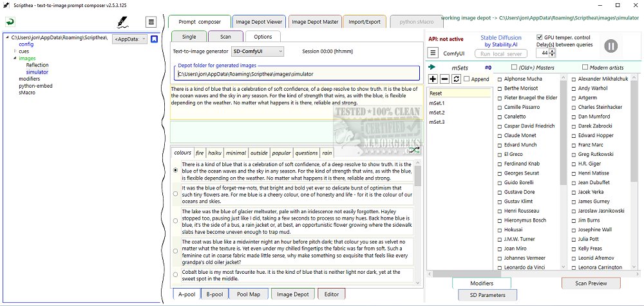Select Reset in the mSets list

click(x=459, y=93)
